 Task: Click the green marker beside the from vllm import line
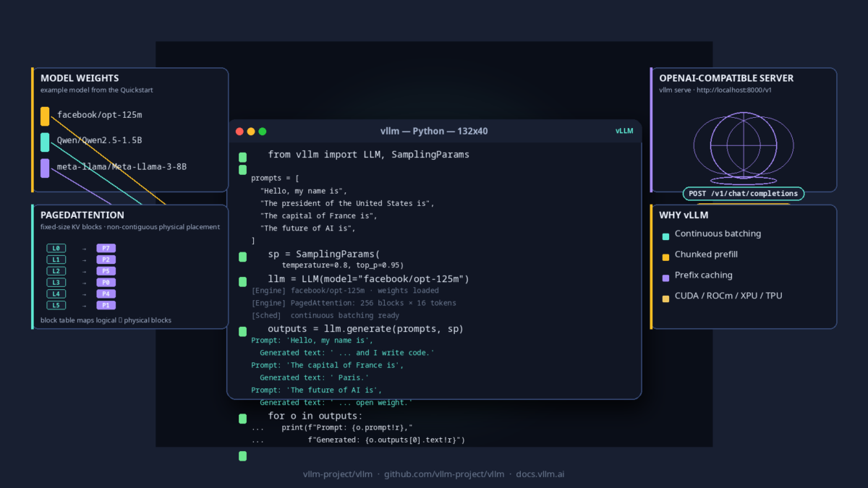pos(242,157)
